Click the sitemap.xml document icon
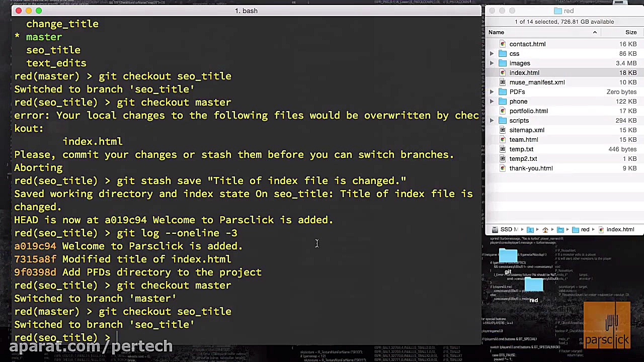Viewport: 644px width, 362px height. [x=502, y=130]
